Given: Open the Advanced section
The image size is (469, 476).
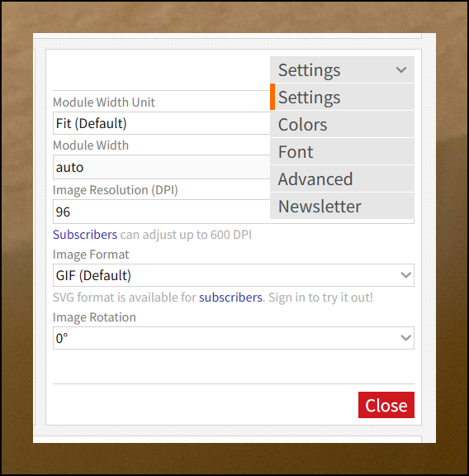Looking at the screenshot, I should (x=342, y=178).
